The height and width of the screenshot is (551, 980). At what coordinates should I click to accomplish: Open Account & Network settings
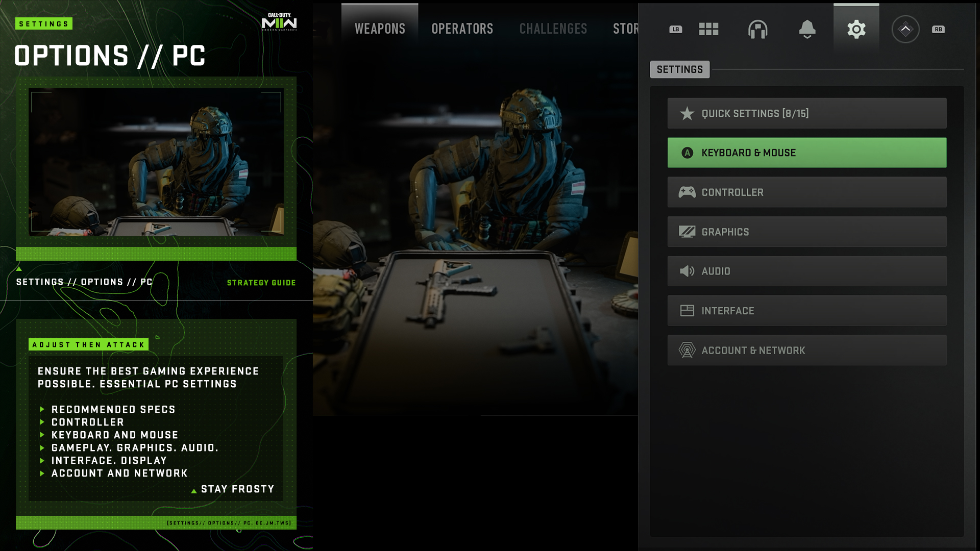806,350
